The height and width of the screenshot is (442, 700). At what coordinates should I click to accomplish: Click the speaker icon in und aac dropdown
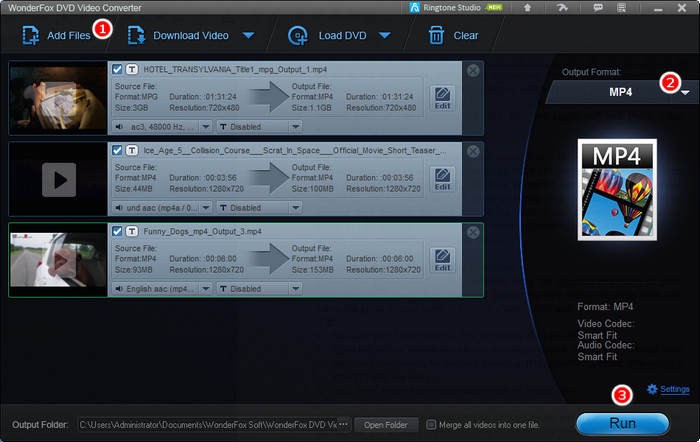[x=119, y=208]
